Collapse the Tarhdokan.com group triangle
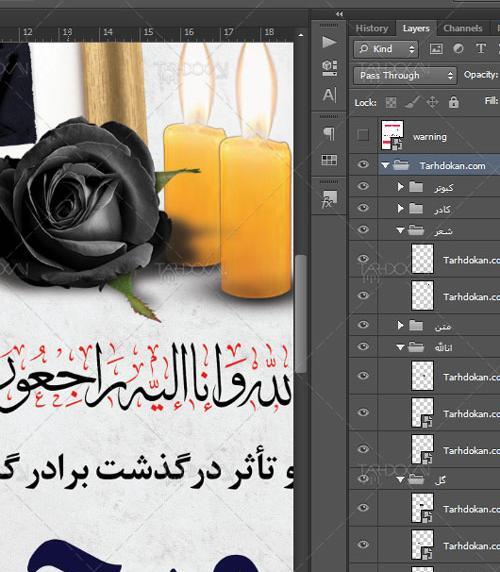 pos(385,166)
